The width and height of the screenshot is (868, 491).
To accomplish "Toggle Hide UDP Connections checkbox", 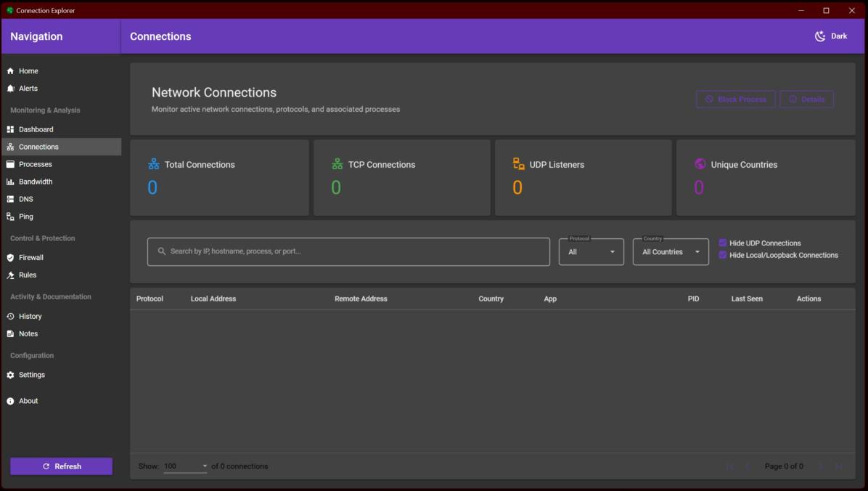I will pos(723,243).
